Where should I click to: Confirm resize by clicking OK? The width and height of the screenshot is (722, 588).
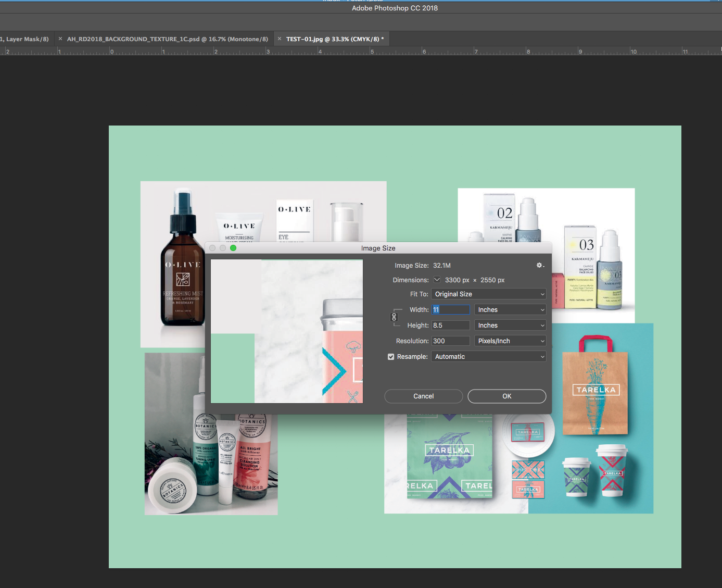pyautogui.click(x=506, y=396)
